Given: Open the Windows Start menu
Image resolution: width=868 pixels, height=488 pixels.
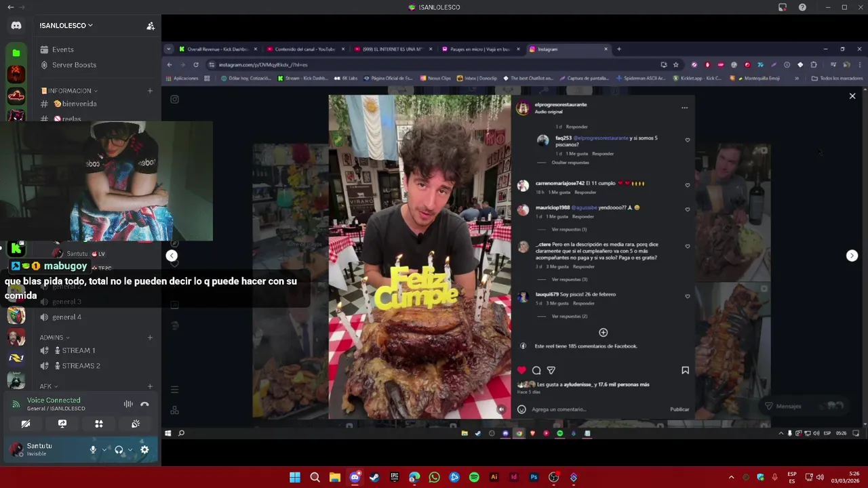Looking at the screenshot, I should coord(295,477).
